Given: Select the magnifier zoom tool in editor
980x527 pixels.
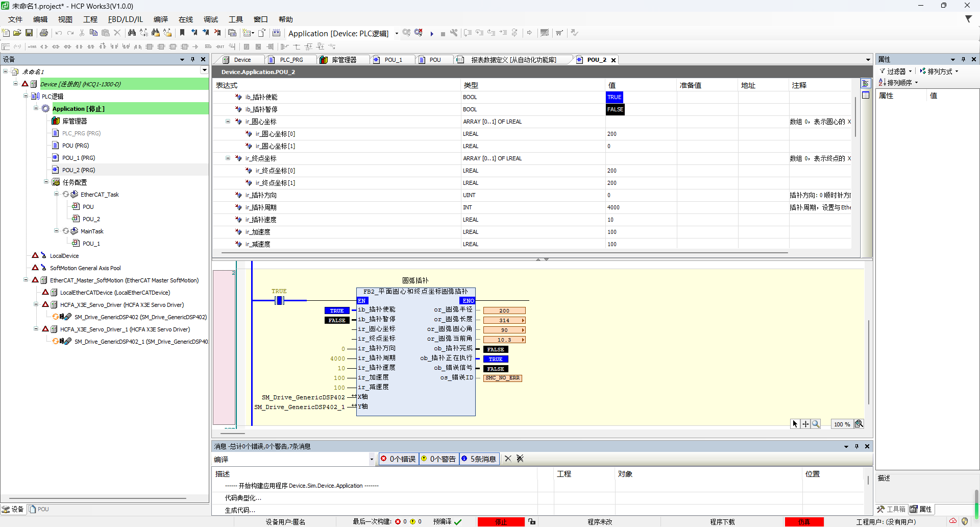Looking at the screenshot, I should click(816, 424).
